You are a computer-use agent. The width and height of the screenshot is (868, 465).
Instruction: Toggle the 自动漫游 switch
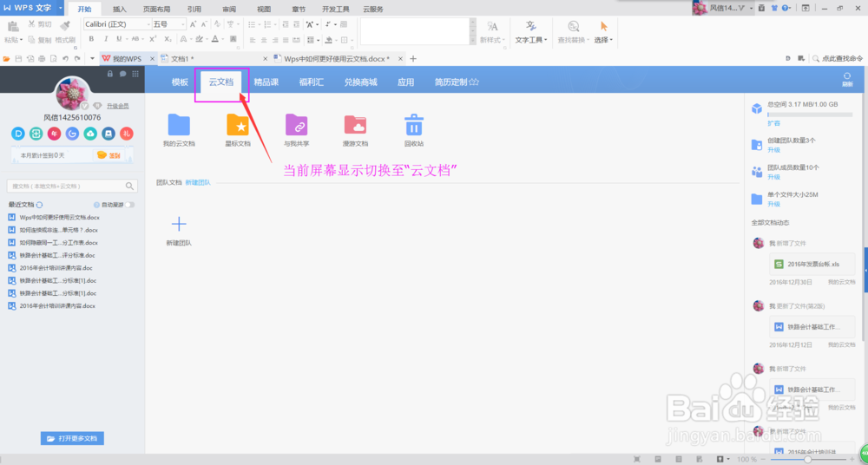pos(130,205)
